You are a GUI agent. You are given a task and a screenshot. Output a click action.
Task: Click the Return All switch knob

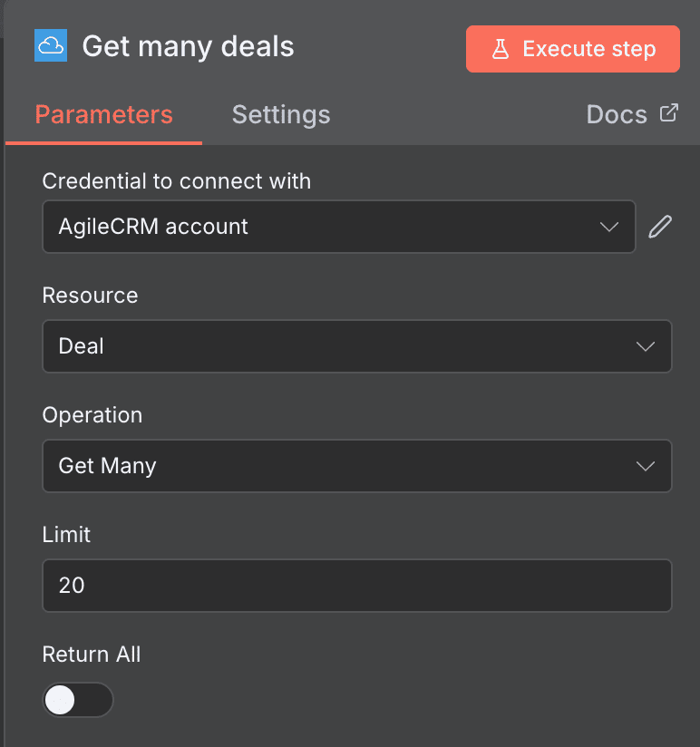tap(62, 700)
